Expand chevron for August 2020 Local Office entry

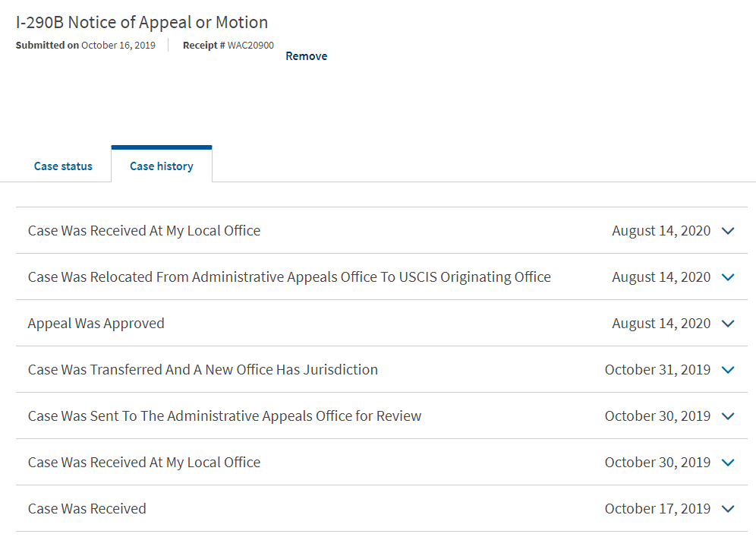728,231
